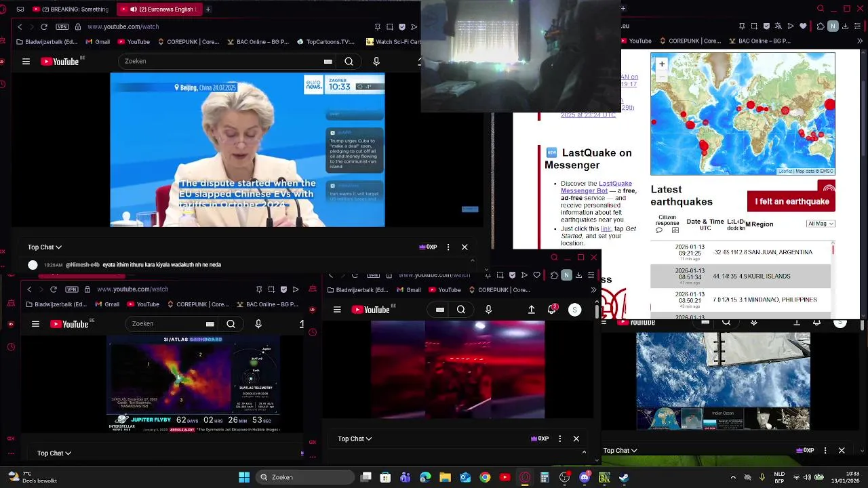The height and width of the screenshot is (488, 868).
Task: Click taskbar Zoeken search box
Action: click(x=304, y=478)
